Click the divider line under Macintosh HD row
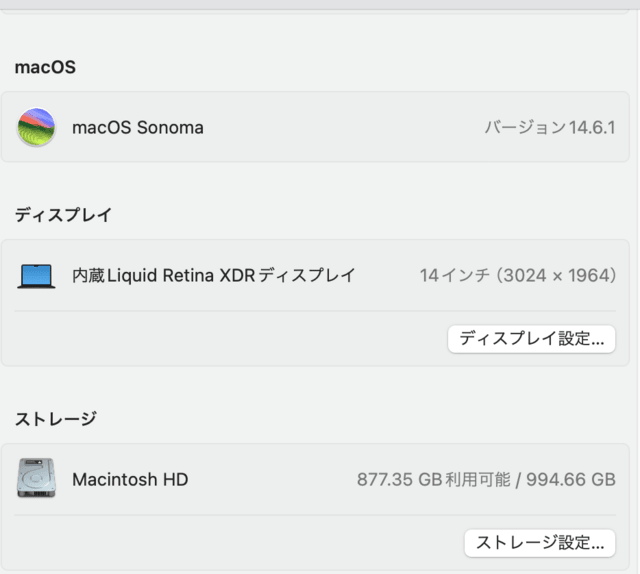This screenshot has width=640, height=574. (315, 515)
